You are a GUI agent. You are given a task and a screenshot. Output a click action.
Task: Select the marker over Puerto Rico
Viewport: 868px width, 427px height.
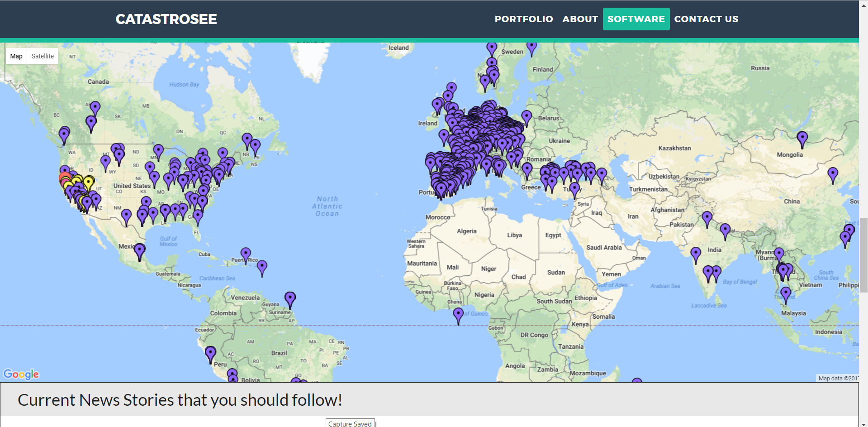(x=246, y=256)
